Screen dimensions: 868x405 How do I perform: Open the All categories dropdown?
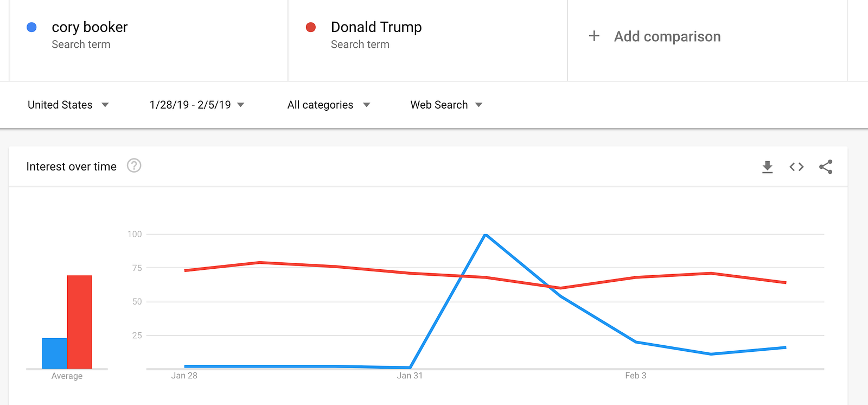coord(328,105)
